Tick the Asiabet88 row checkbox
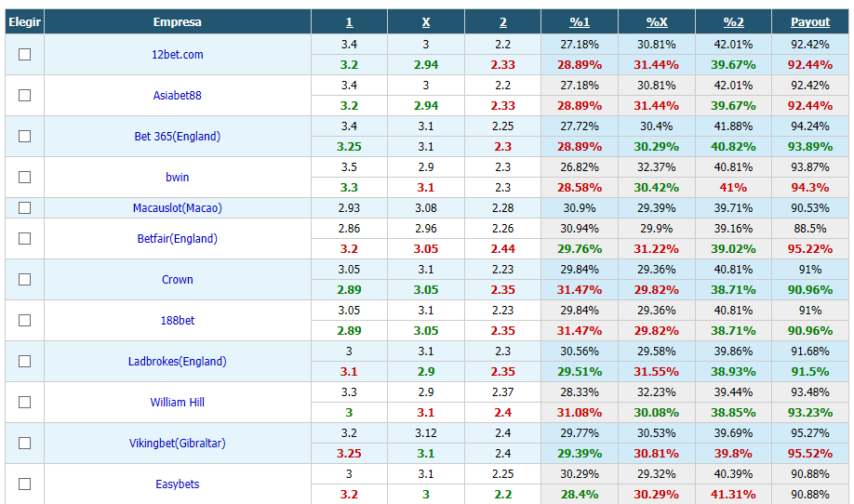Screen dimensions: 854x504 click(24, 95)
